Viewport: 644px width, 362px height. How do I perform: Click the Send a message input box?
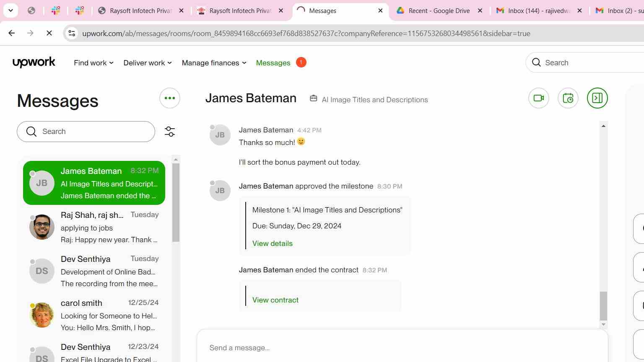pos(402,348)
